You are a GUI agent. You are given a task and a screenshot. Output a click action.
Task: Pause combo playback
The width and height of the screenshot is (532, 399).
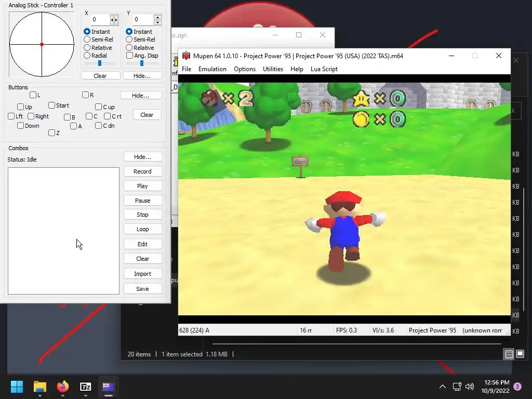(143, 201)
